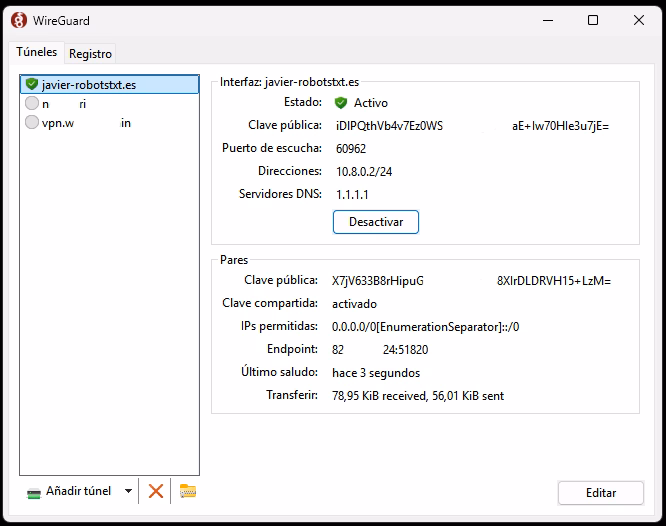The image size is (666, 526).
Task: Click the Activo status text
Action: (x=371, y=103)
